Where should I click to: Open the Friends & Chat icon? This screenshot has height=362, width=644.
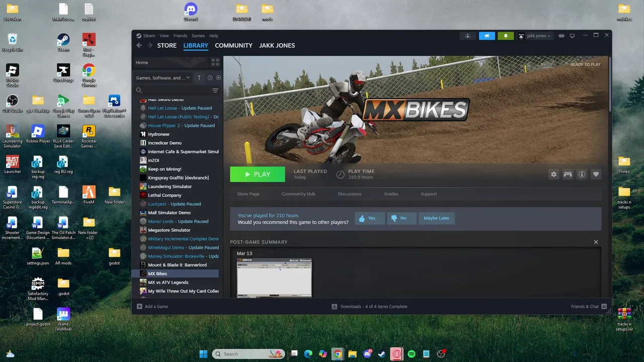(x=604, y=306)
